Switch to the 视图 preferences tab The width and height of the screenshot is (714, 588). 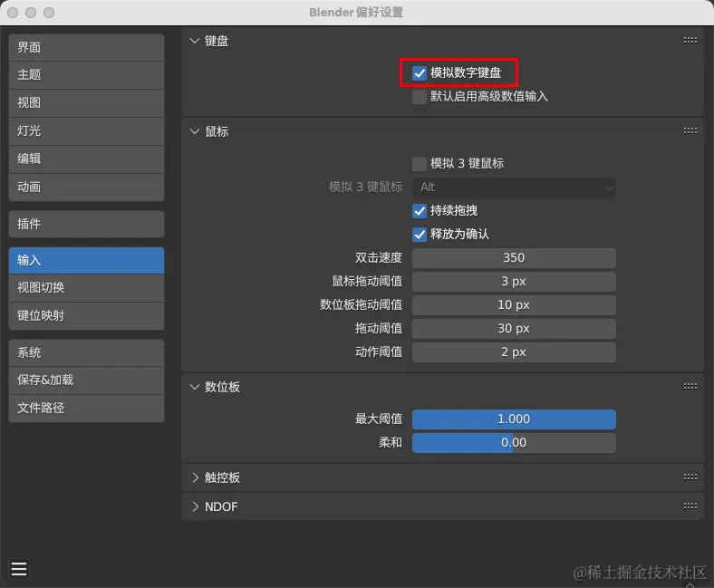[86, 103]
